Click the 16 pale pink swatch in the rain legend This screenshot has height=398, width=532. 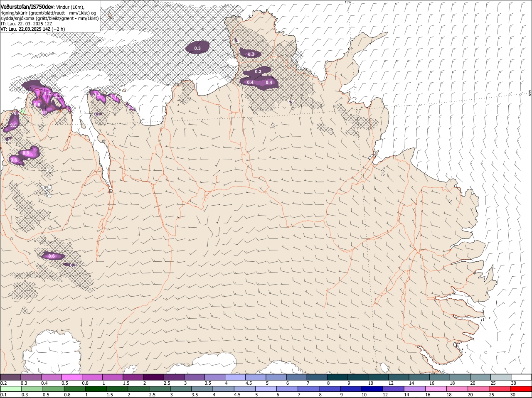click(436, 389)
